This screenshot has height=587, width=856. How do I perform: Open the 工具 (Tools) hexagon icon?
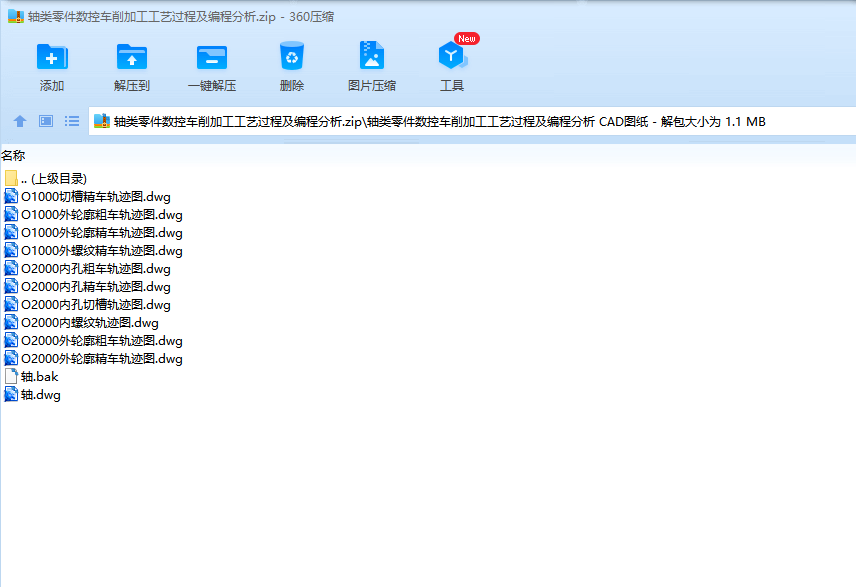click(x=452, y=55)
